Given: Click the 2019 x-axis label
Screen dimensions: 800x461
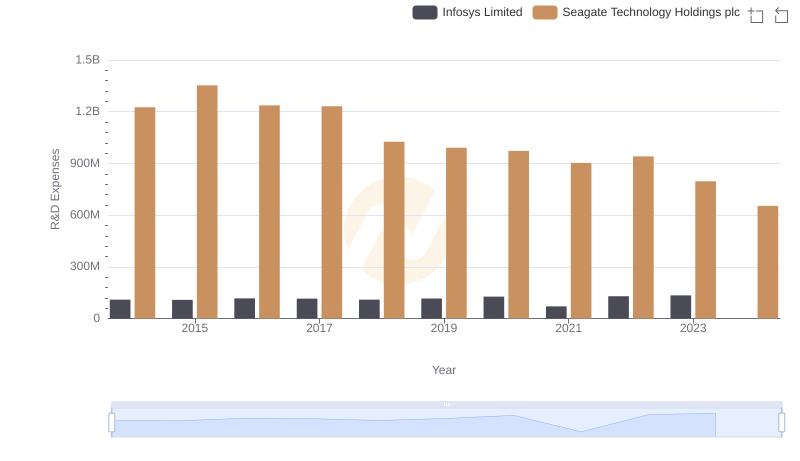Looking at the screenshot, I should pyautogui.click(x=444, y=328).
